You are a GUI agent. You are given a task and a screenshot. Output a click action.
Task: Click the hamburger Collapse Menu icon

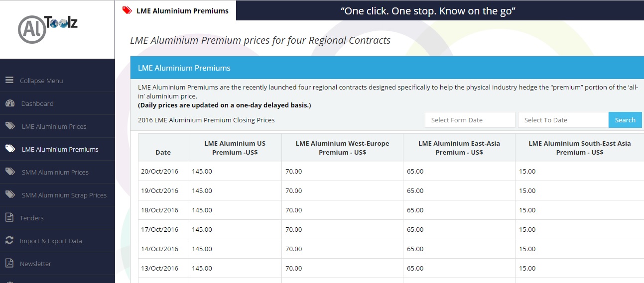coord(9,80)
